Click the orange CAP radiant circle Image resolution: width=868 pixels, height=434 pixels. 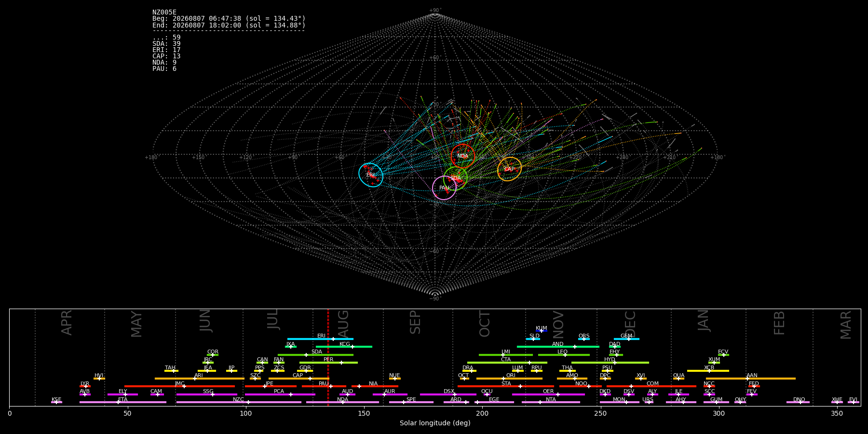(x=510, y=169)
